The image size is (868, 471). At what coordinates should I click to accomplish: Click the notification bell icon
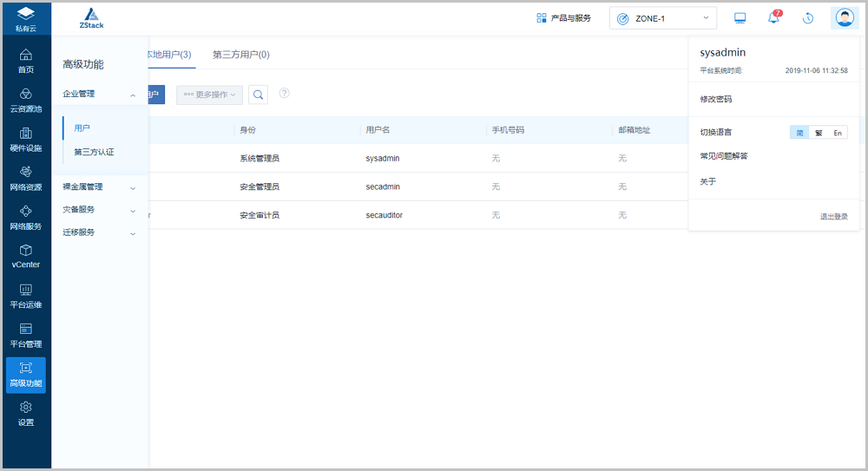tap(773, 18)
